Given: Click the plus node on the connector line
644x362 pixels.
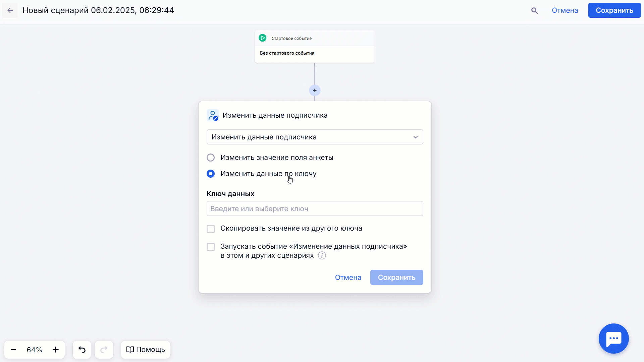Looking at the screenshot, I should pyautogui.click(x=315, y=90).
